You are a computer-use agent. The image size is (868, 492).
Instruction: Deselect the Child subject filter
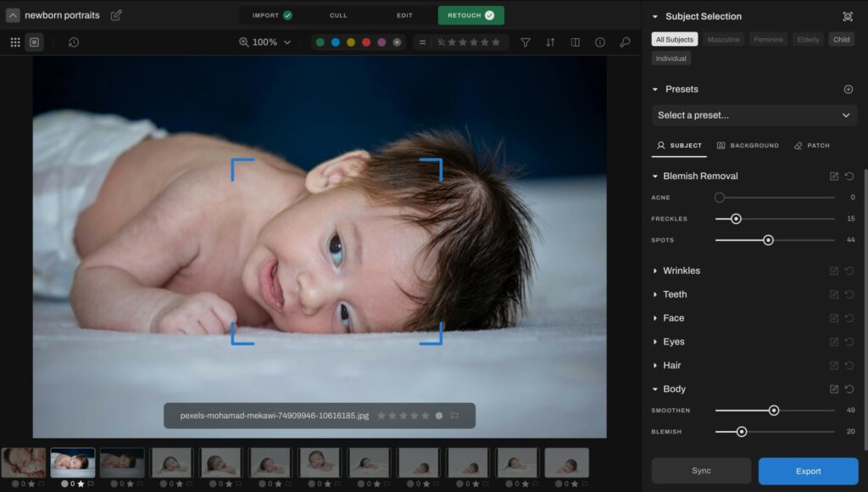840,39
